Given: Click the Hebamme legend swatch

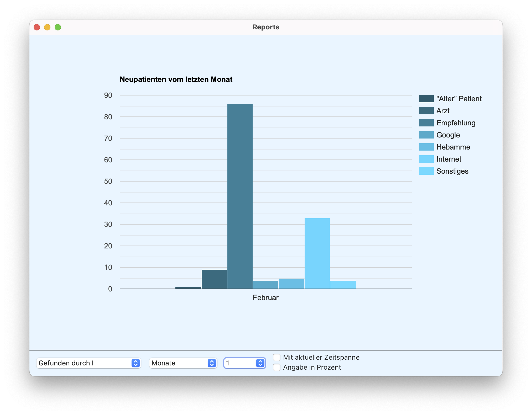Looking at the screenshot, I should (x=426, y=147).
